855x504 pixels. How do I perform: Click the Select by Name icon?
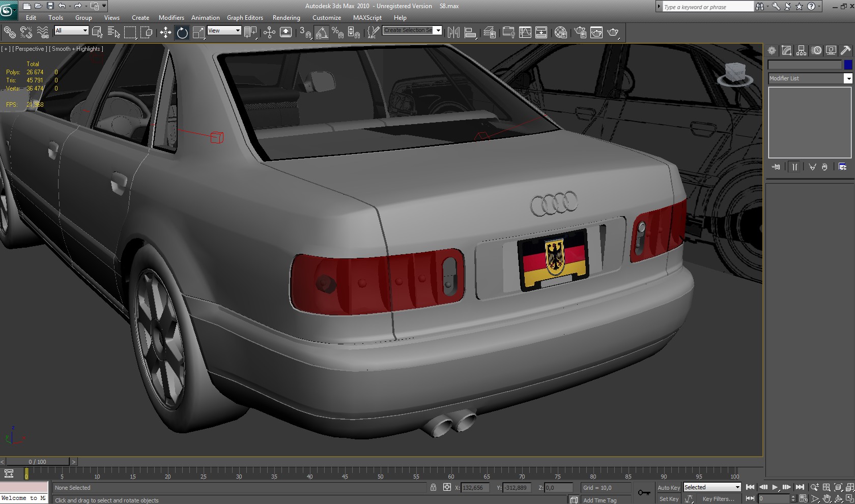113,33
